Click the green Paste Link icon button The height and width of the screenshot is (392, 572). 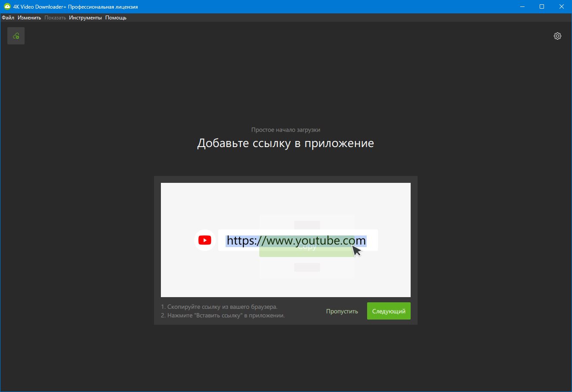pos(16,36)
